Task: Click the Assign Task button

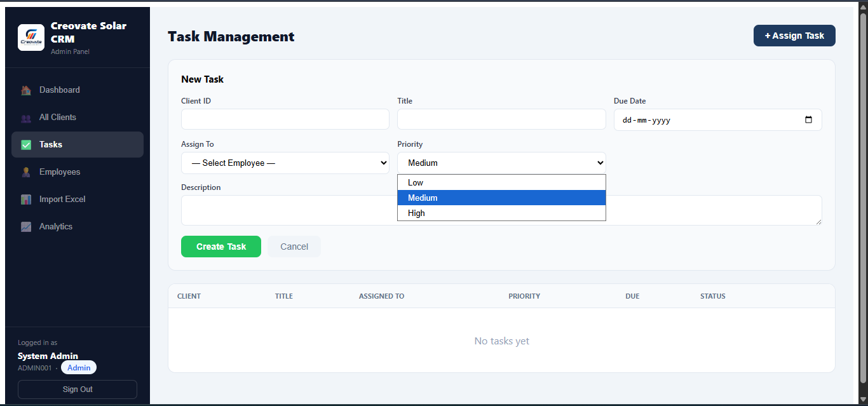Action: (794, 36)
